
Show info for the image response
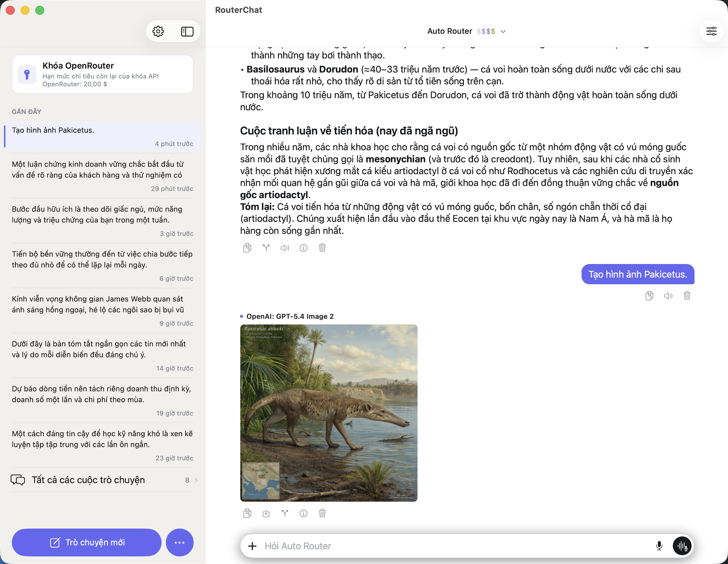[x=303, y=513]
